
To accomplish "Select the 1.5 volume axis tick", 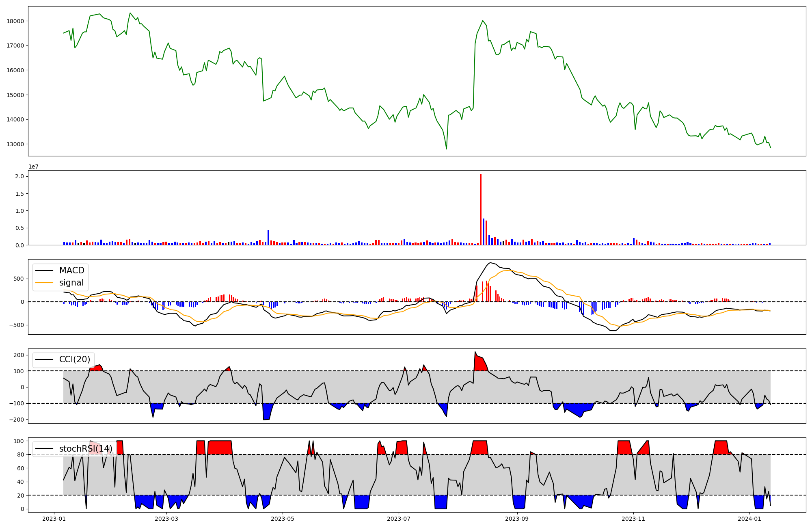I will tap(19, 194).
